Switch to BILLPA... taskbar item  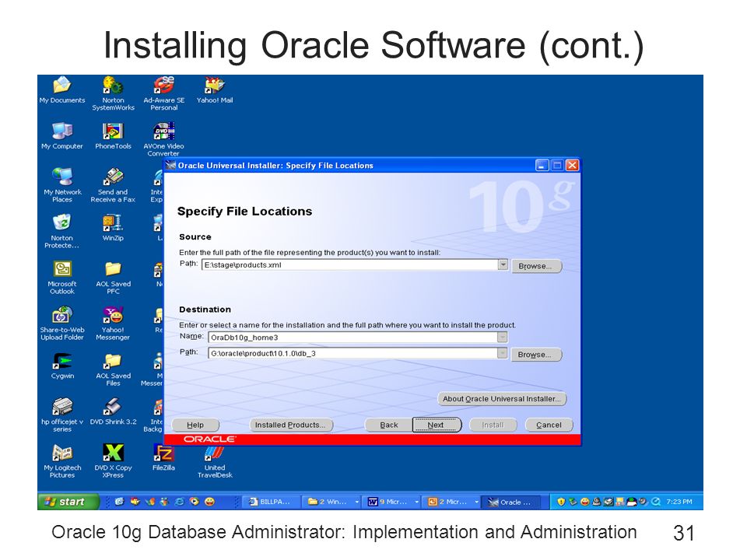point(272,502)
